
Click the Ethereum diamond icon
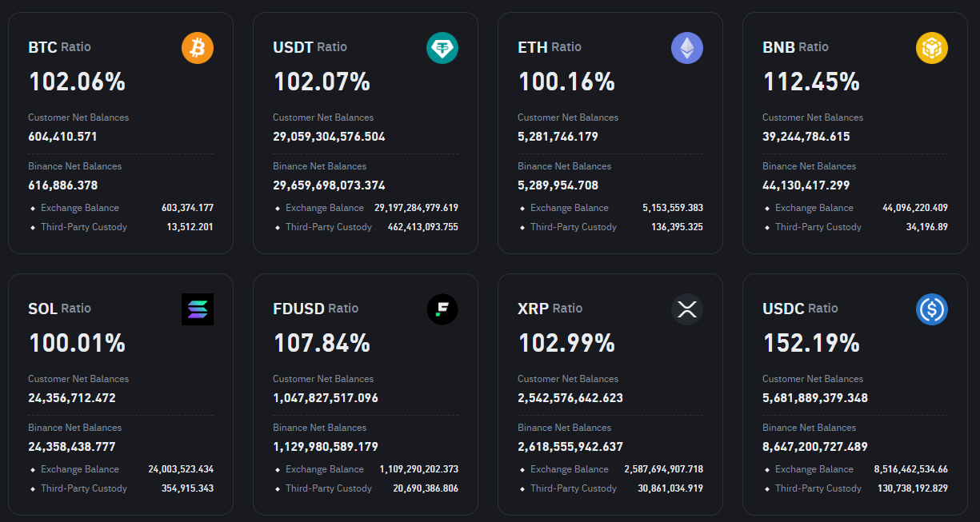[x=687, y=49]
